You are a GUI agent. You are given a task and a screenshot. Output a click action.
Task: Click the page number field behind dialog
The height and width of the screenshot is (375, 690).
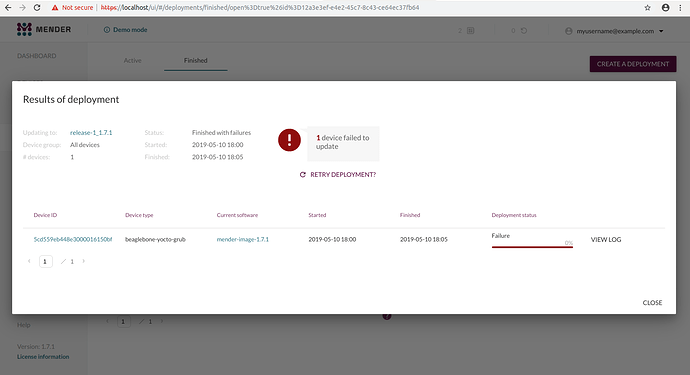click(124, 321)
